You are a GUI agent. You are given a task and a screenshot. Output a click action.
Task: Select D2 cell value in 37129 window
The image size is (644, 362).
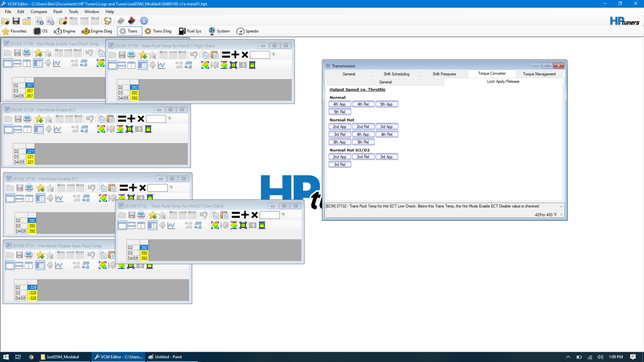click(x=134, y=87)
